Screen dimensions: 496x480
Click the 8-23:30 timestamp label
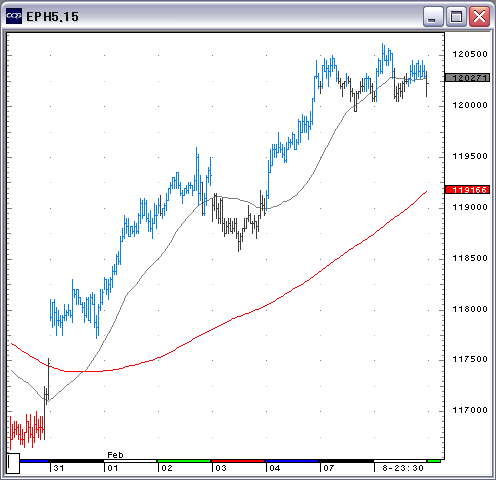[403, 468]
